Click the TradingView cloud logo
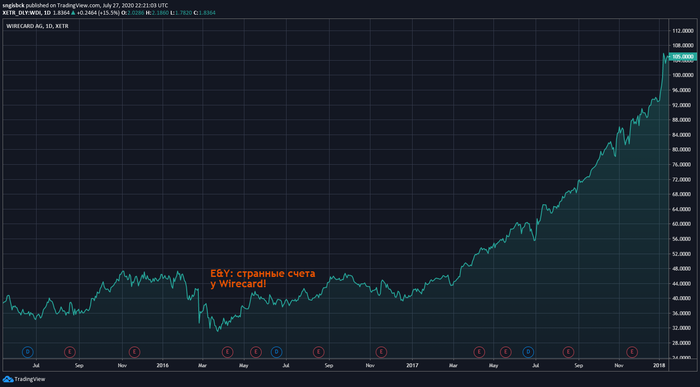 [x=8, y=379]
